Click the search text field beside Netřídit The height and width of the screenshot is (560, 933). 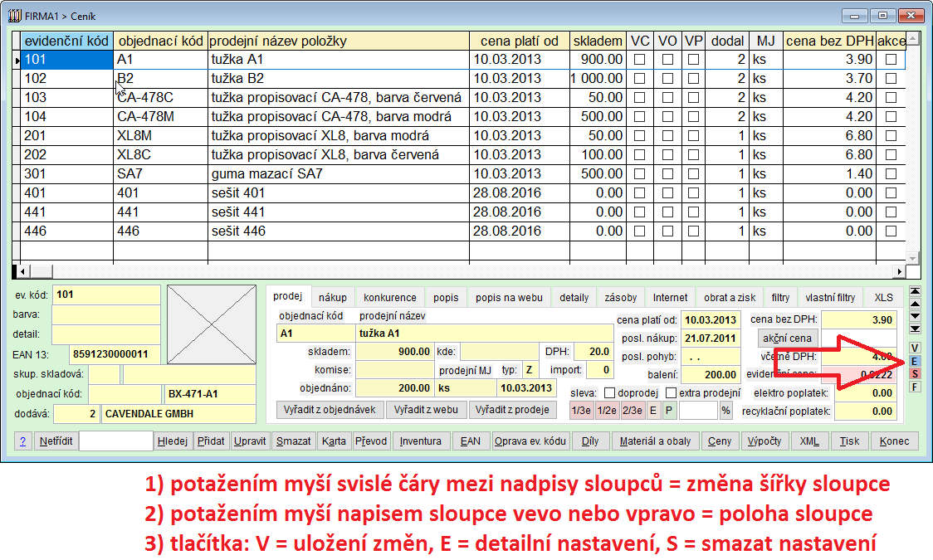[115, 441]
